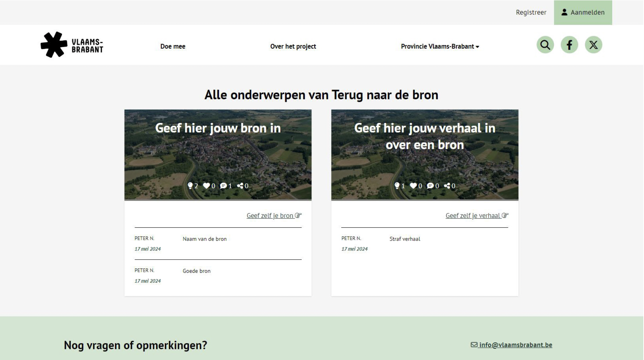This screenshot has width=644, height=360.
Task: Open the Facebook page icon
Action: click(569, 45)
